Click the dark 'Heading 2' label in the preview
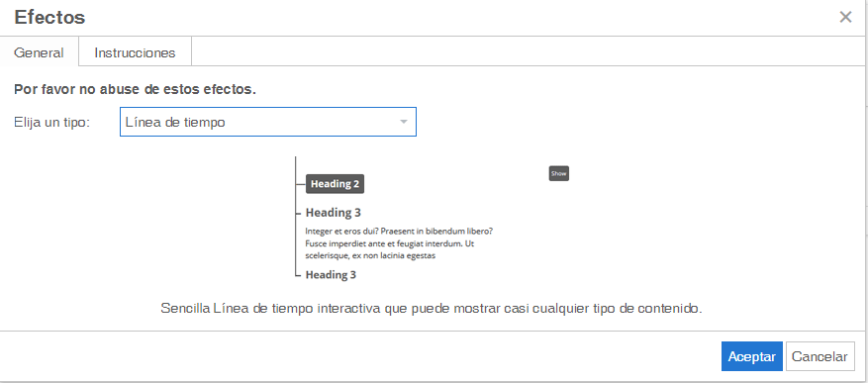The image size is (868, 383). coord(335,184)
